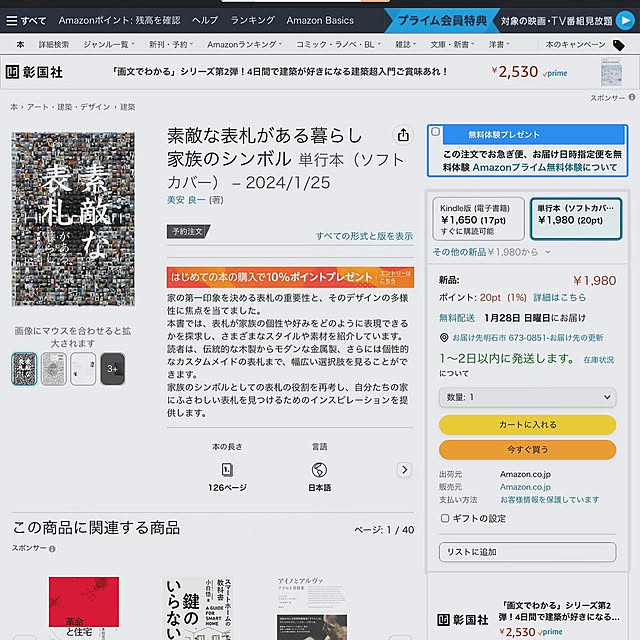
Task: Expand その他の新品 ¥1,980から options
Action: pos(491,252)
